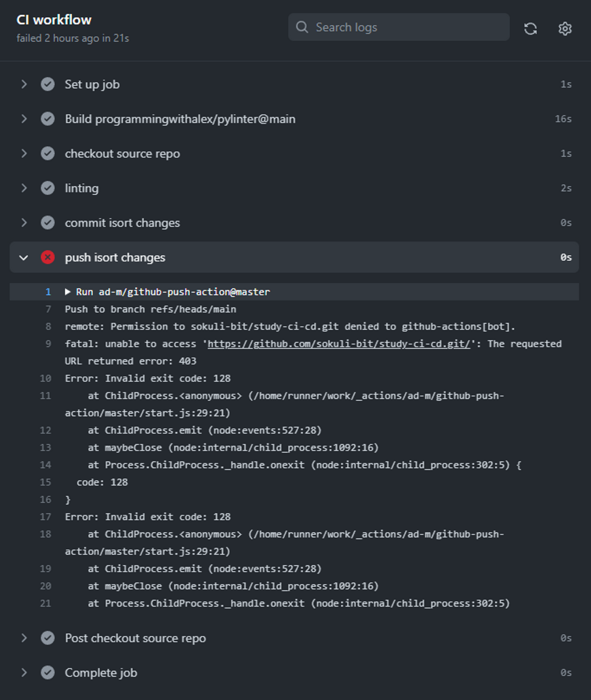
Task: Expand the commit isort changes step
Action: click(x=24, y=223)
